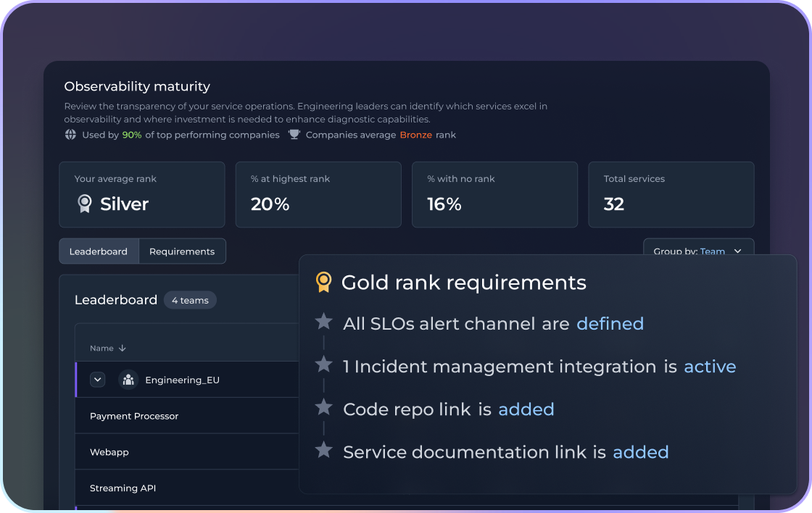The width and height of the screenshot is (812, 513).
Task: Click the globe icon beside 'Used by 90%'
Action: point(70,135)
